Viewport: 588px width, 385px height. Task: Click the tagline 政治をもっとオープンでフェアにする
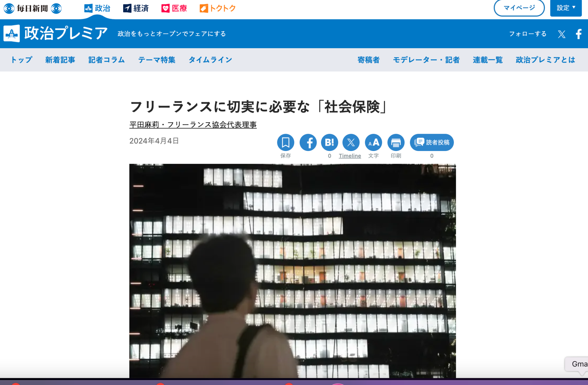[x=172, y=34]
